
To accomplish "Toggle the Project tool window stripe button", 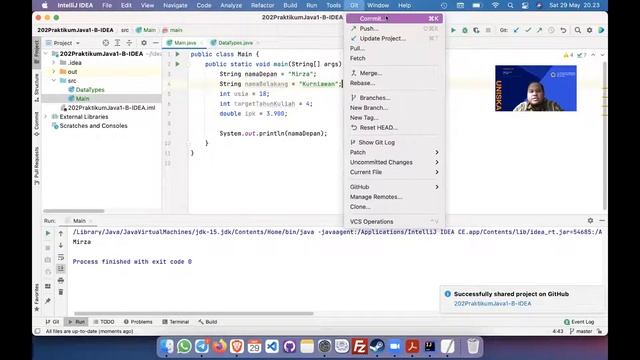I will (x=37, y=52).
